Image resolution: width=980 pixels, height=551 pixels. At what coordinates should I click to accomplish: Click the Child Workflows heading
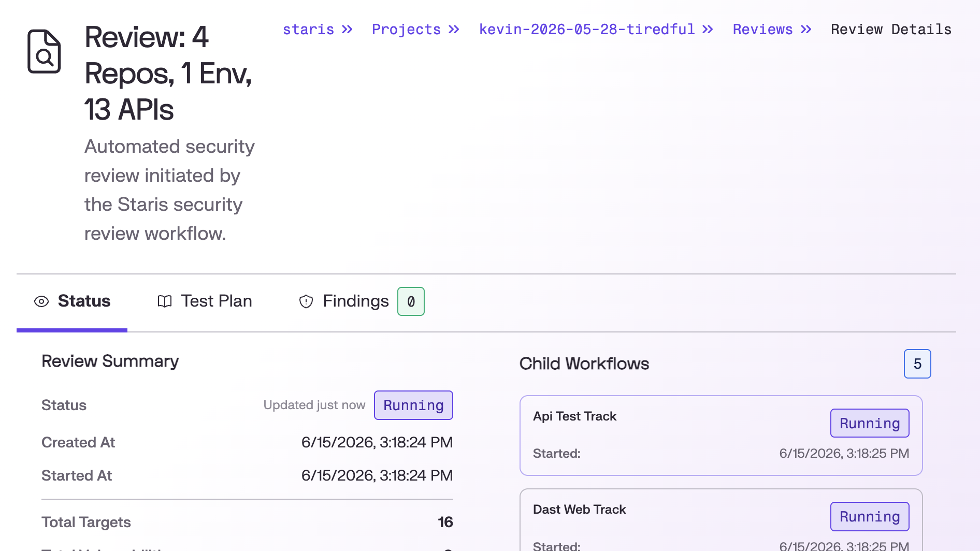pos(584,364)
